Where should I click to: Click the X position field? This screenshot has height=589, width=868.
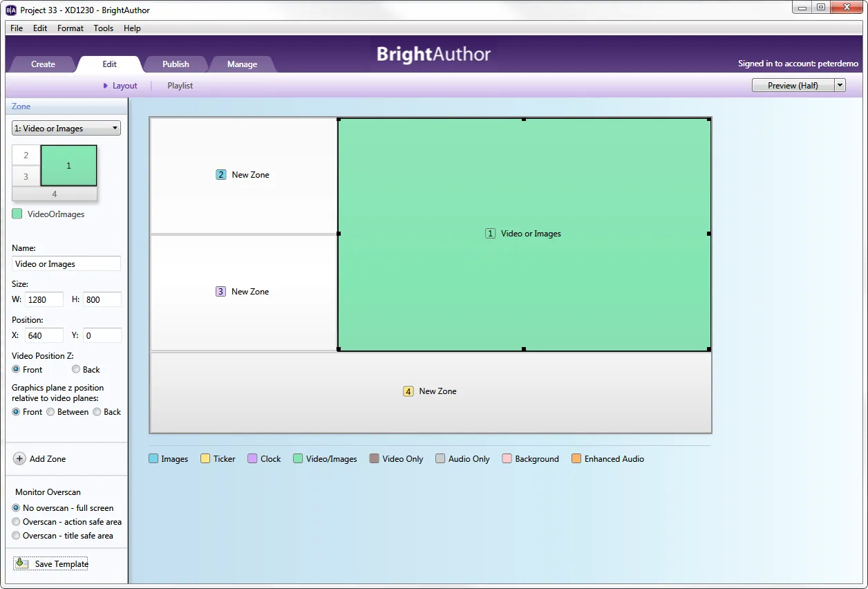tap(44, 335)
